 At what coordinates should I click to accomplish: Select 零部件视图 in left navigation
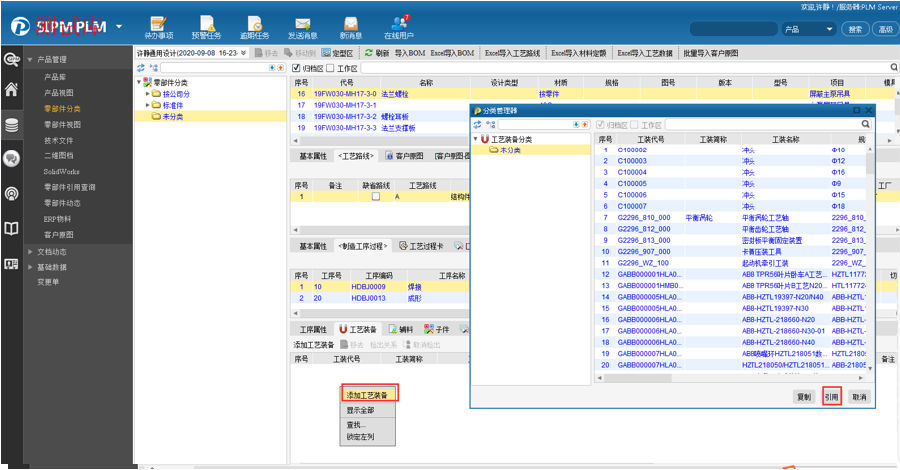62,124
